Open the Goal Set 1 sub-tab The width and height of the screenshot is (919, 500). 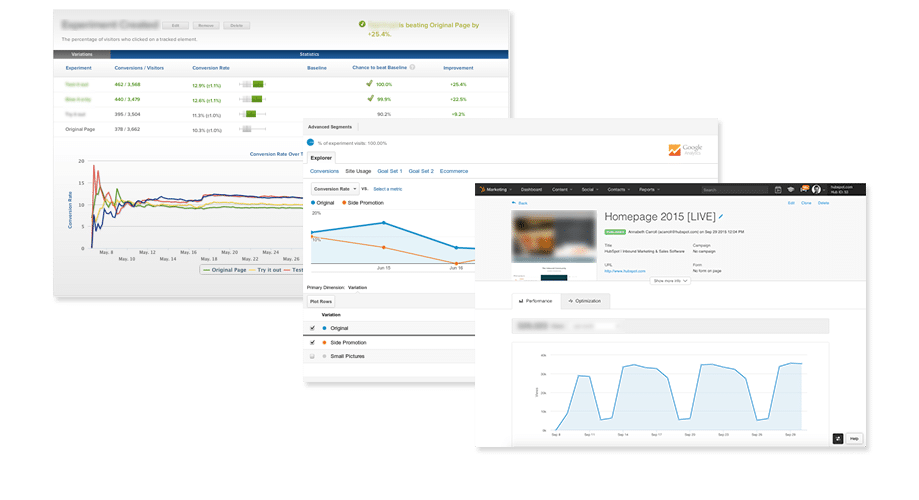click(390, 171)
